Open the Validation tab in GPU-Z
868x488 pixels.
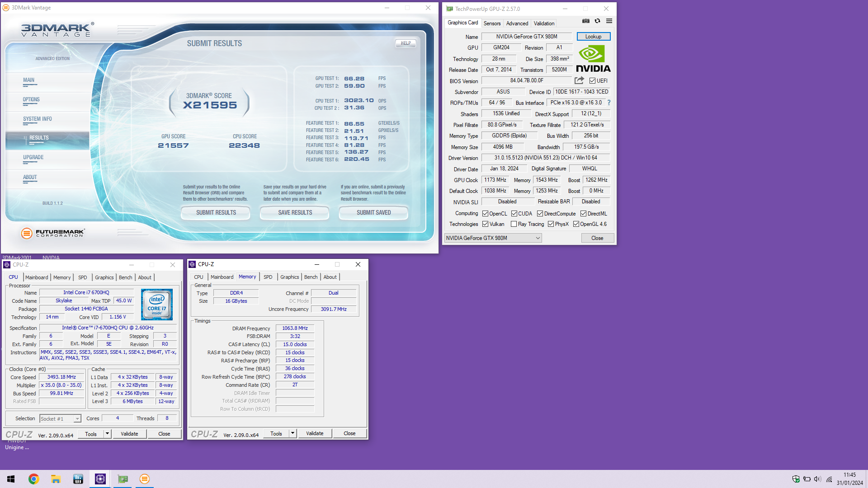click(544, 23)
